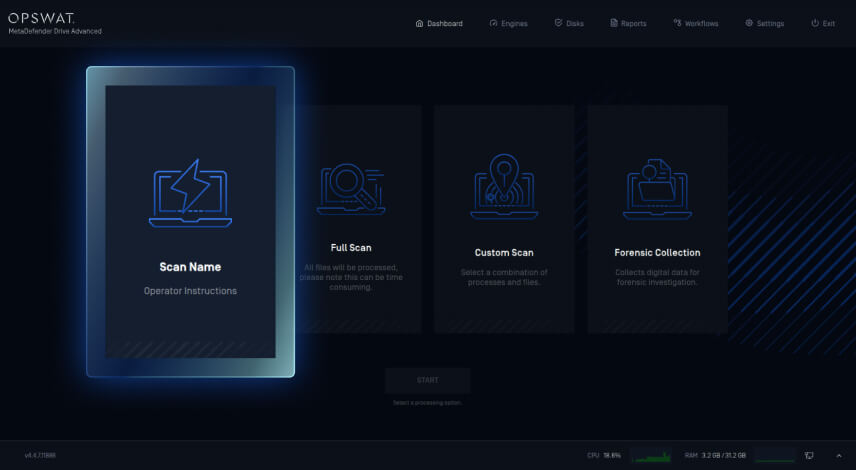Viewport: 856px width, 470px height.
Task: Open the Reports tab
Action: pyautogui.click(x=628, y=23)
